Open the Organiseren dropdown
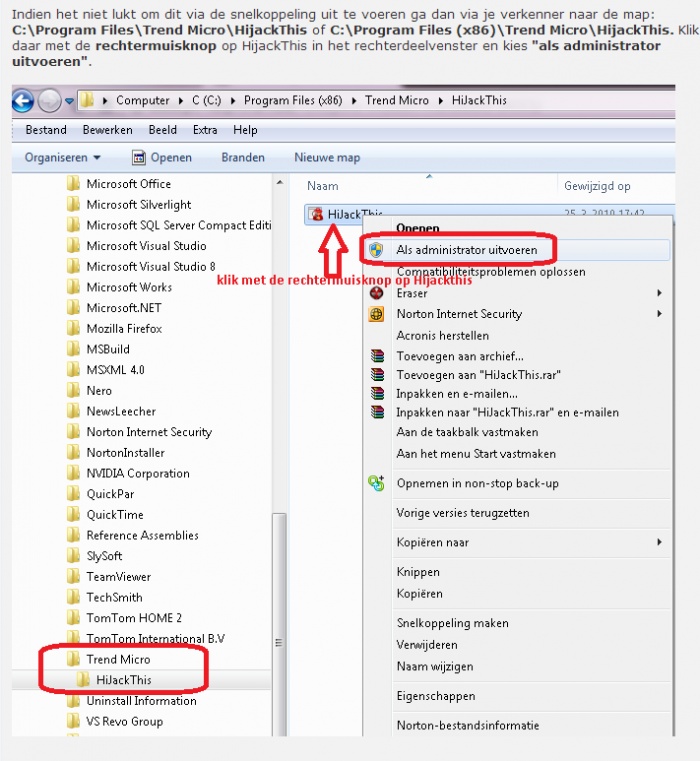This screenshot has height=761, width=700. point(62,158)
